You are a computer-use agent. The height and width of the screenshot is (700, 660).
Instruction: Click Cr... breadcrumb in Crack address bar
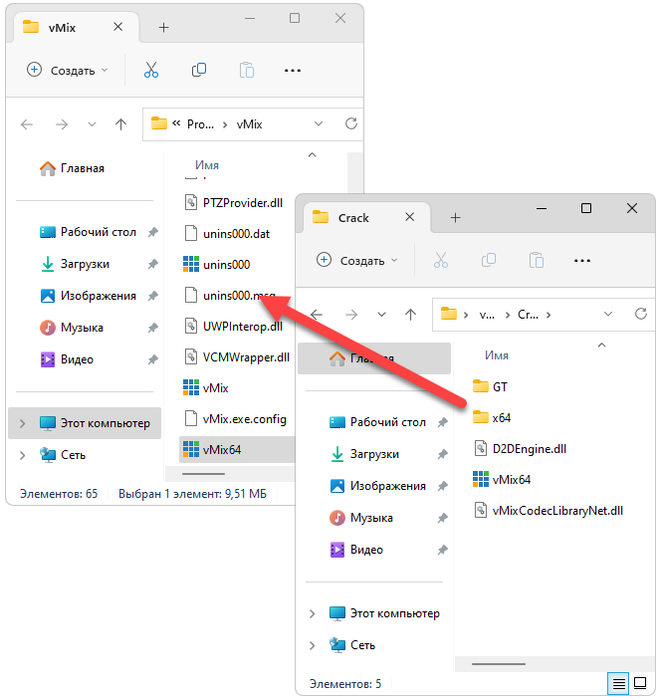[x=528, y=315]
